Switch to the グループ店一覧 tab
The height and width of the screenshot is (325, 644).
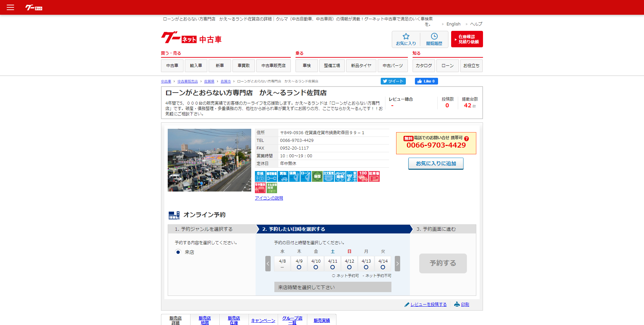[292, 320]
